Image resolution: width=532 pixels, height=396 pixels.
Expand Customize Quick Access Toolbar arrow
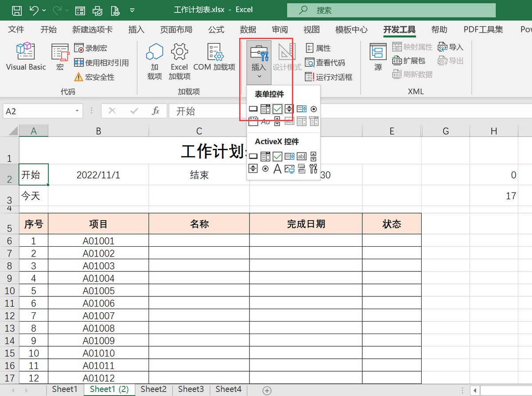[133, 10]
